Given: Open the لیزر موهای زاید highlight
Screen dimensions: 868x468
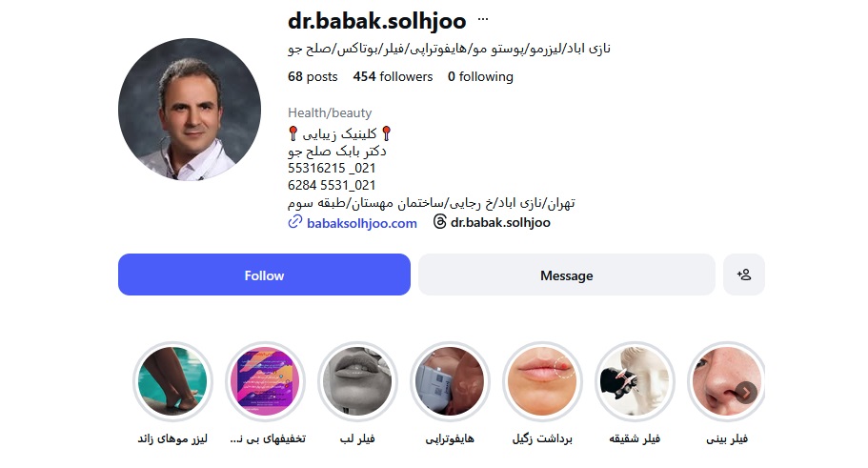Looking at the screenshot, I should [x=172, y=381].
